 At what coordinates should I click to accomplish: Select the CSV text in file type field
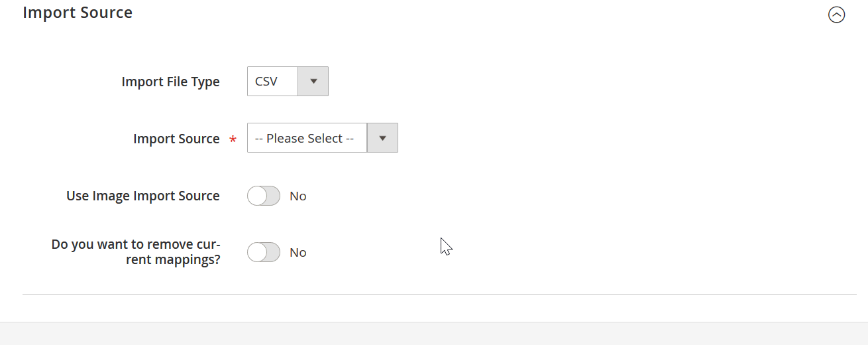266,82
